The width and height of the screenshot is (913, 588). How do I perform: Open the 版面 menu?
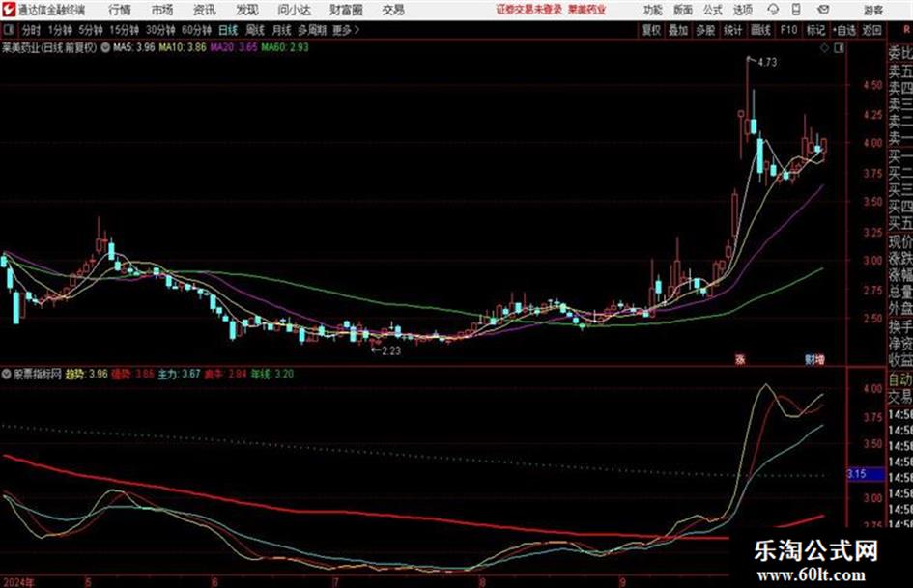pyautogui.click(x=682, y=10)
